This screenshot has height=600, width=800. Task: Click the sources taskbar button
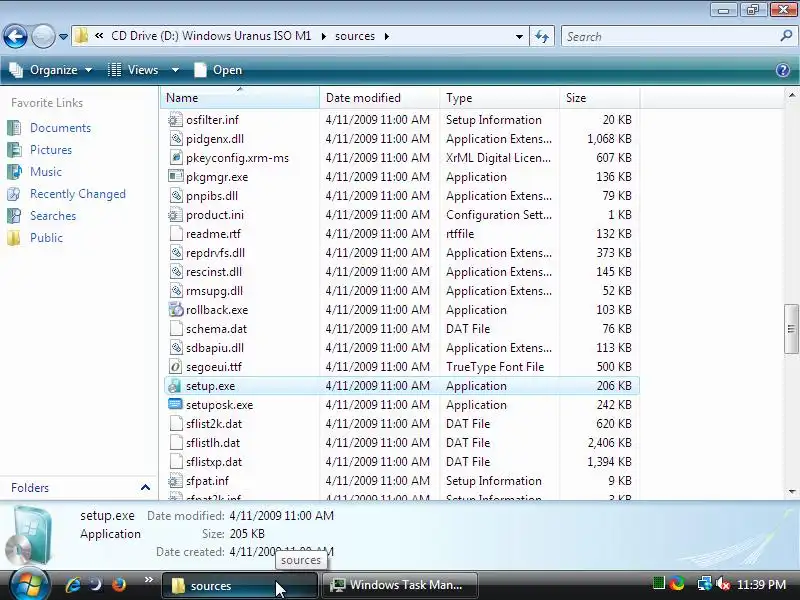point(240,585)
